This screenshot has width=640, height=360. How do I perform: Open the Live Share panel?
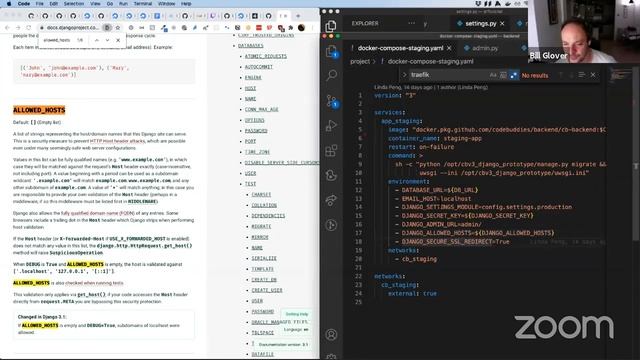point(331,200)
